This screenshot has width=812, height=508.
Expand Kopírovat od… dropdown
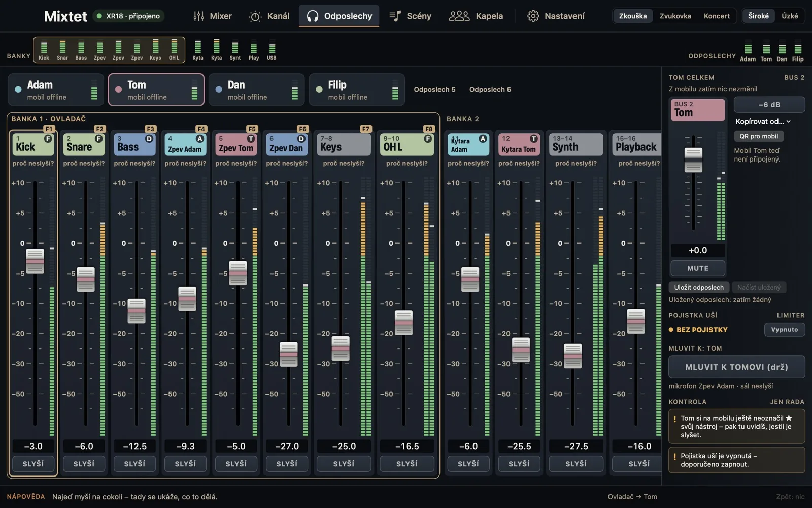[763, 121]
